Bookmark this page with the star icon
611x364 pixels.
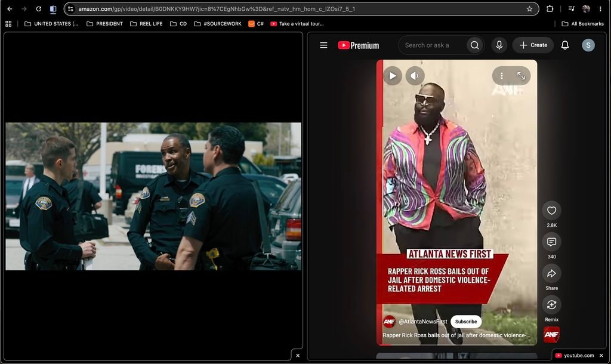529,9
